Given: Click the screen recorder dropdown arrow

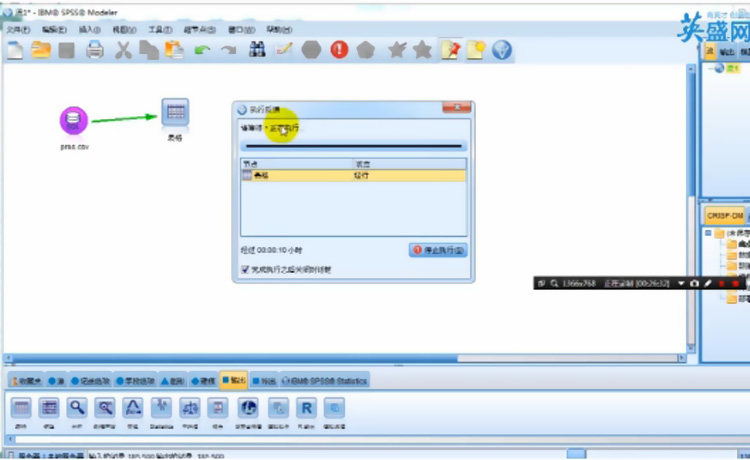Looking at the screenshot, I should click(681, 284).
